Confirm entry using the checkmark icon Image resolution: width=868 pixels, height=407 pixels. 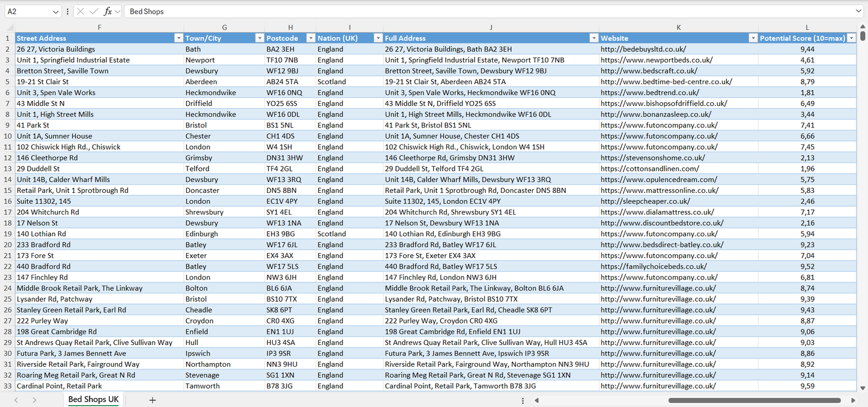tap(94, 11)
